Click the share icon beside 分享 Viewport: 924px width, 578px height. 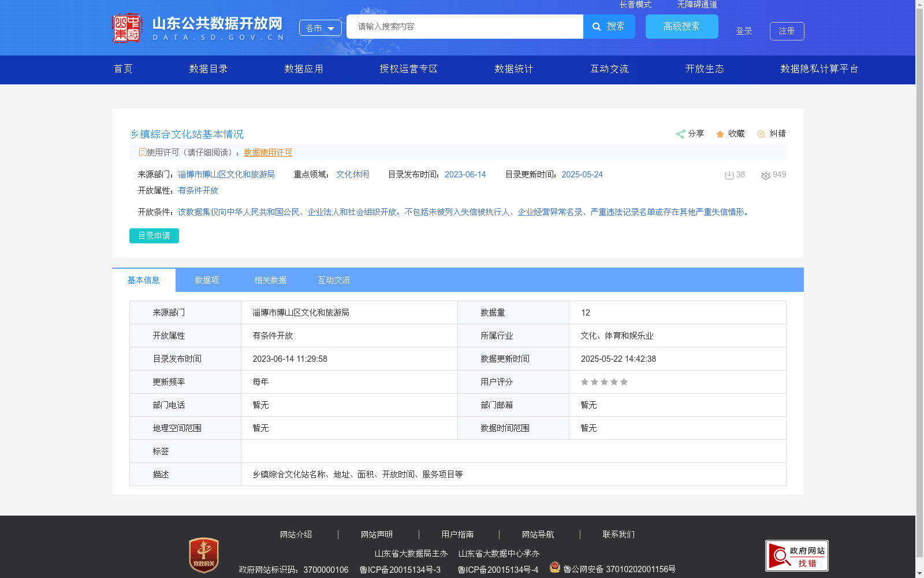680,134
